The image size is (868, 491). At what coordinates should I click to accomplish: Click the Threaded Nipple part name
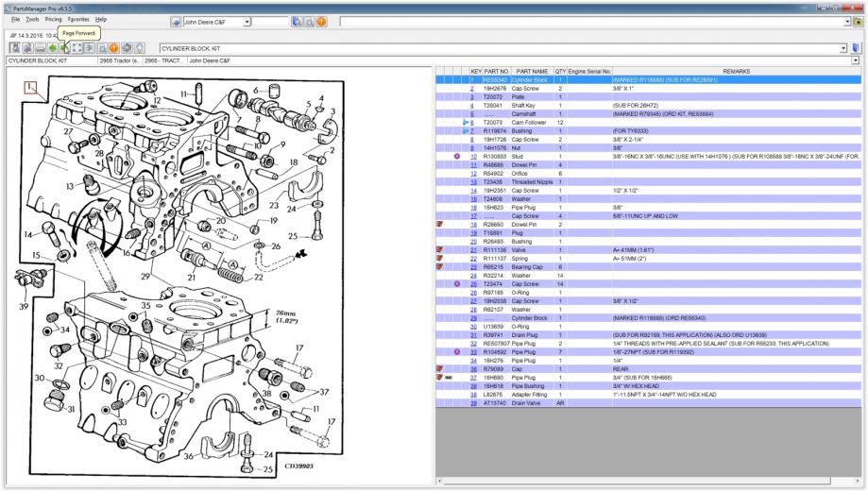tap(532, 182)
